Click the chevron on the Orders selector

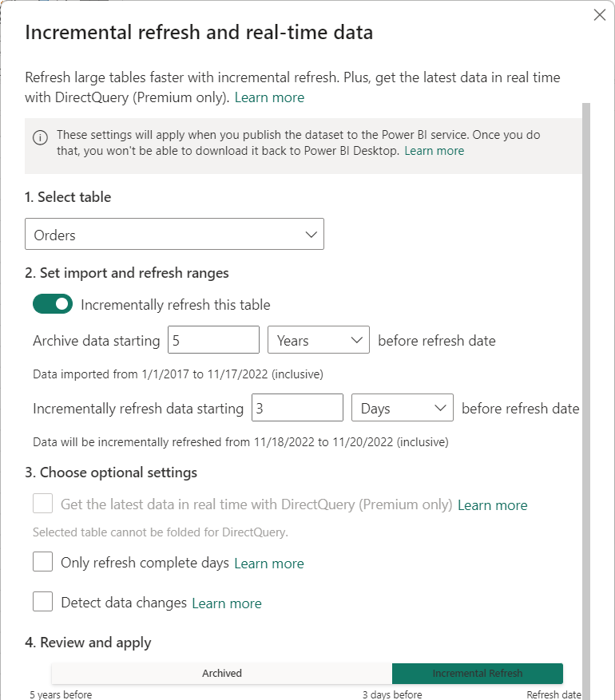(x=311, y=234)
